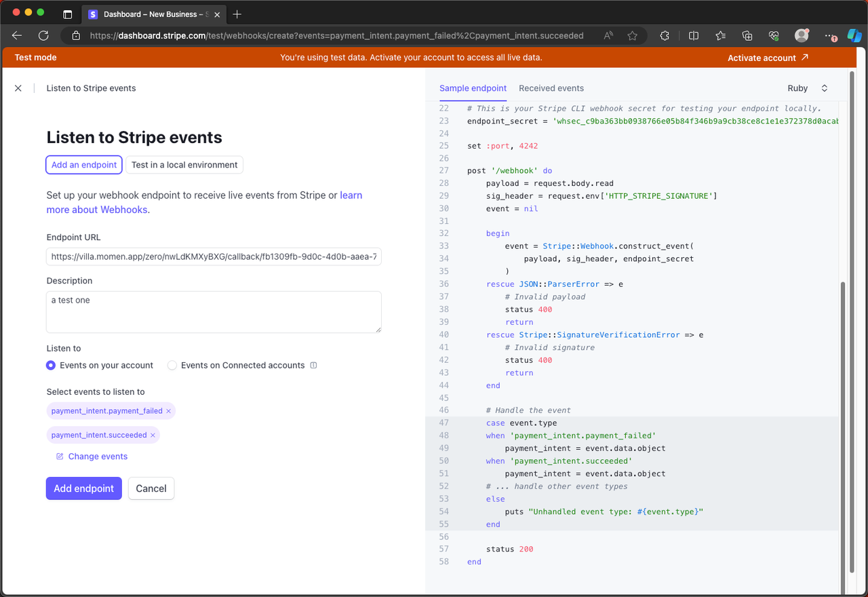Bookmark this page with star icon
This screenshot has width=868, height=597.
632,36
